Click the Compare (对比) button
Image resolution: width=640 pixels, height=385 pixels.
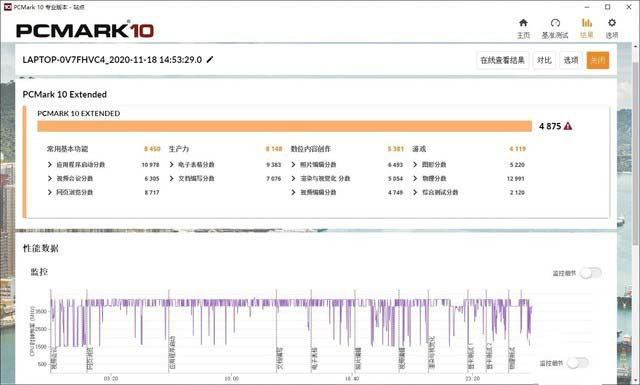pos(544,60)
